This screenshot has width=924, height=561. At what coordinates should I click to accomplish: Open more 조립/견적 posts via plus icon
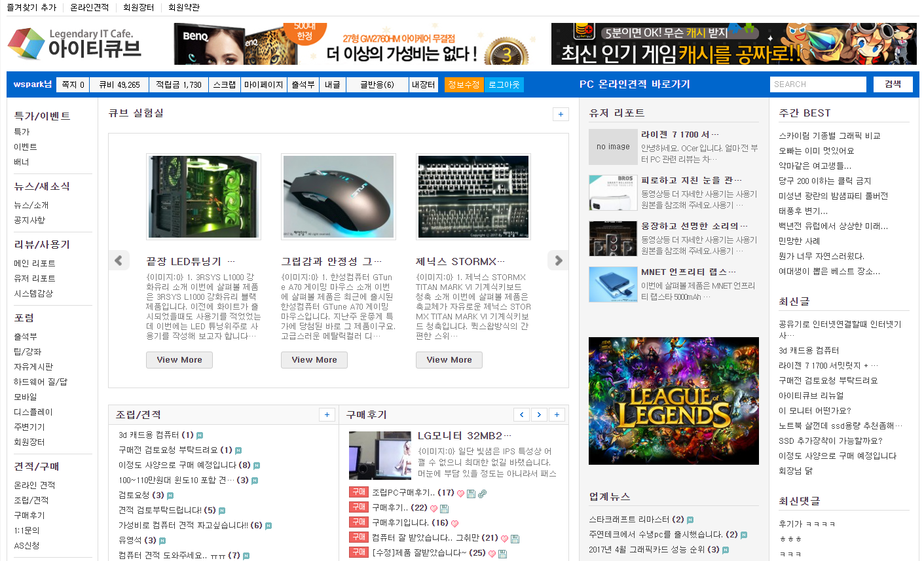[x=327, y=414]
